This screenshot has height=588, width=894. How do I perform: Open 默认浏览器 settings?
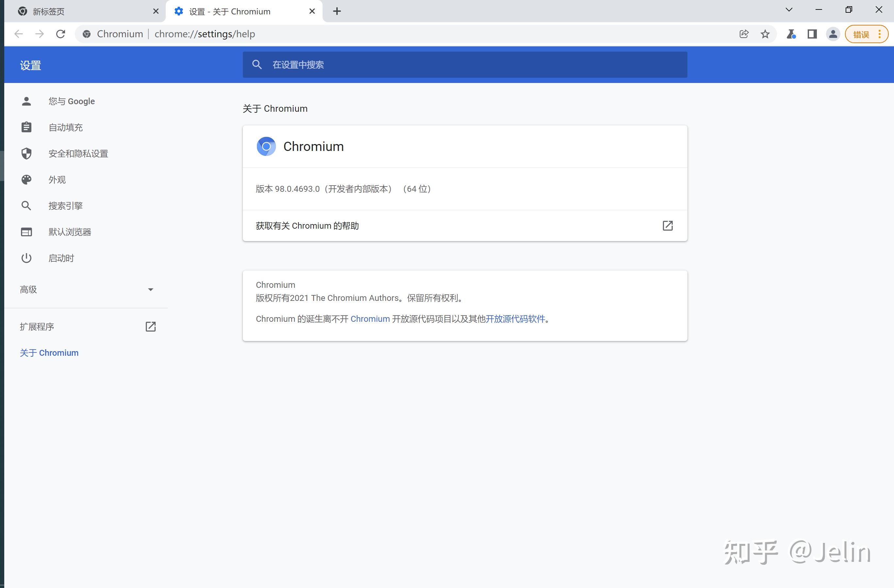pyautogui.click(x=70, y=232)
